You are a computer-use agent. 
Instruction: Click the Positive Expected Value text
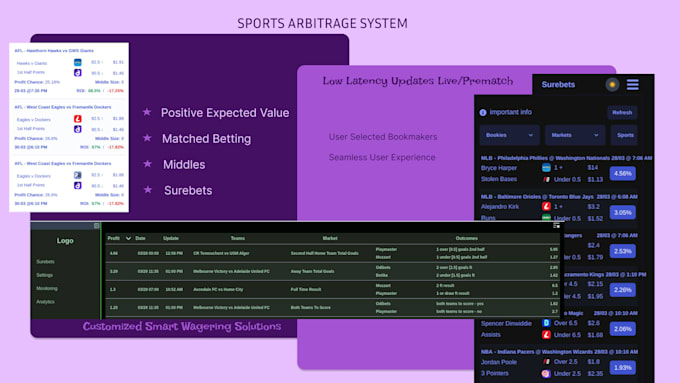[x=225, y=113]
